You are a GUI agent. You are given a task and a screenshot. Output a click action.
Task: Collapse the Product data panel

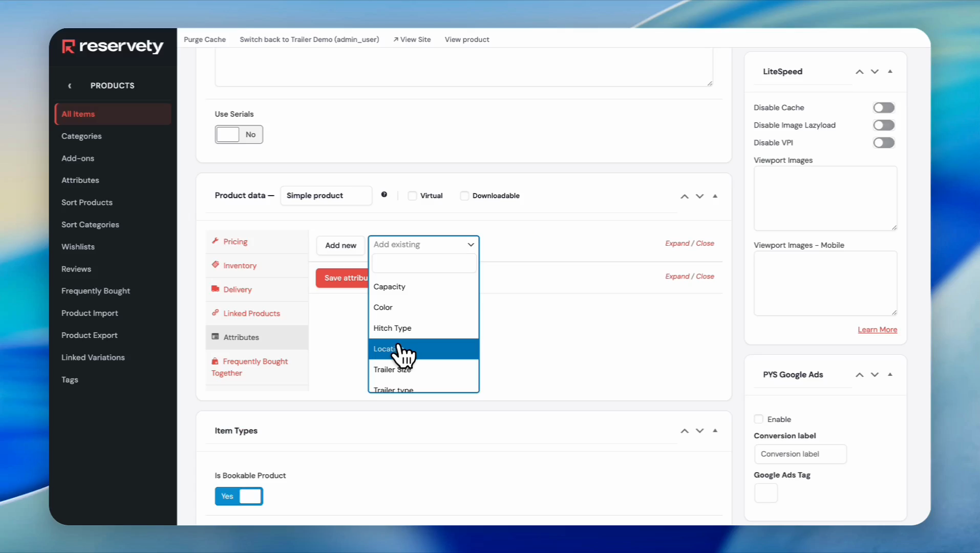tap(715, 196)
